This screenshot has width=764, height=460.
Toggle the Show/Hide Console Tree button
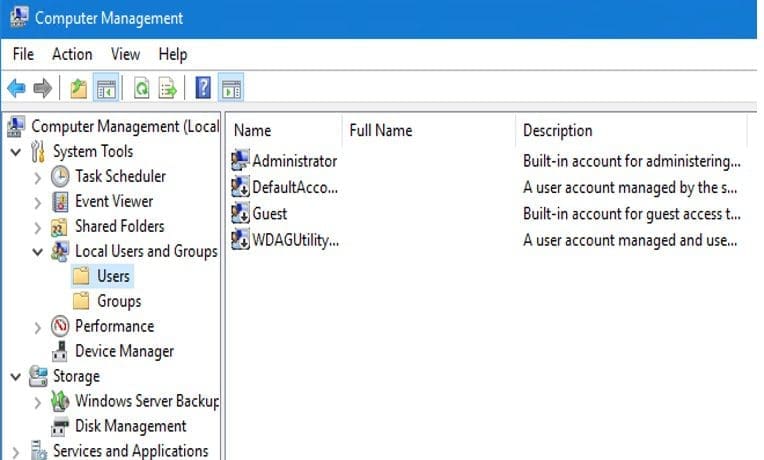coord(106,89)
